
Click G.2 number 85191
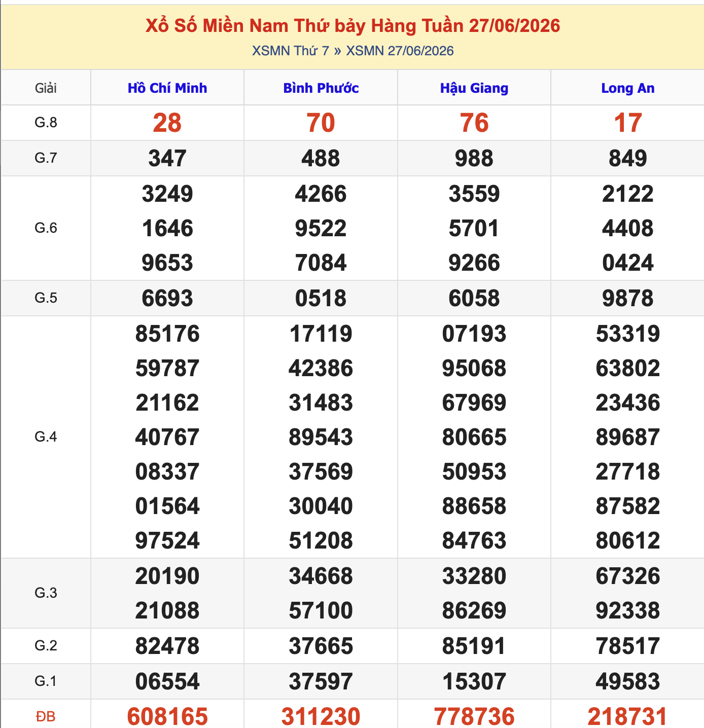tap(474, 646)
